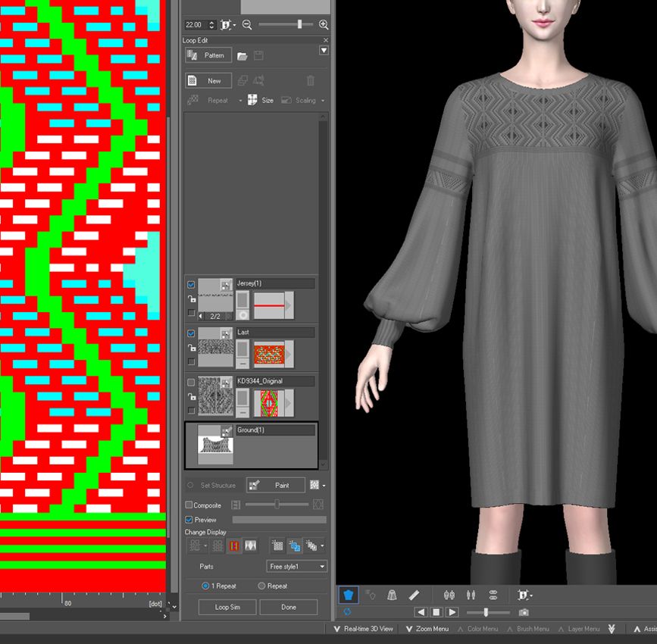Screen dimensions: 657x644
Task: Expand the Loop Edit panel options arrow
Action: pyautogui.click(x=324, y=51)
